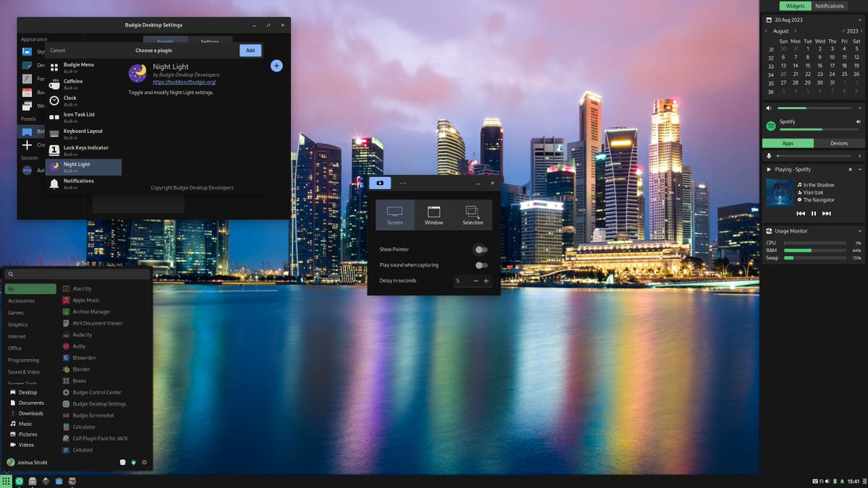868x488 pixels.
Task: Expand the 2023 year dropdown in the calendar
Action: [x=851, y=30]
